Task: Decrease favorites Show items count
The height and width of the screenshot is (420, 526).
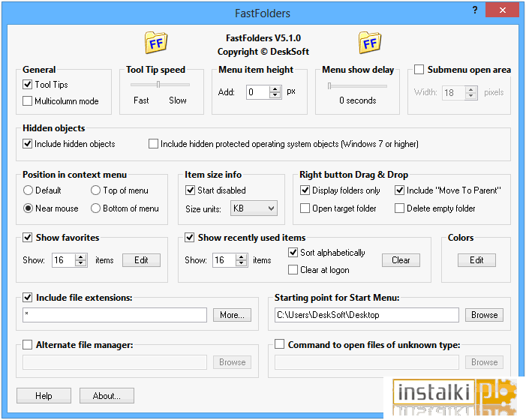Action: (x=80, y=263)
